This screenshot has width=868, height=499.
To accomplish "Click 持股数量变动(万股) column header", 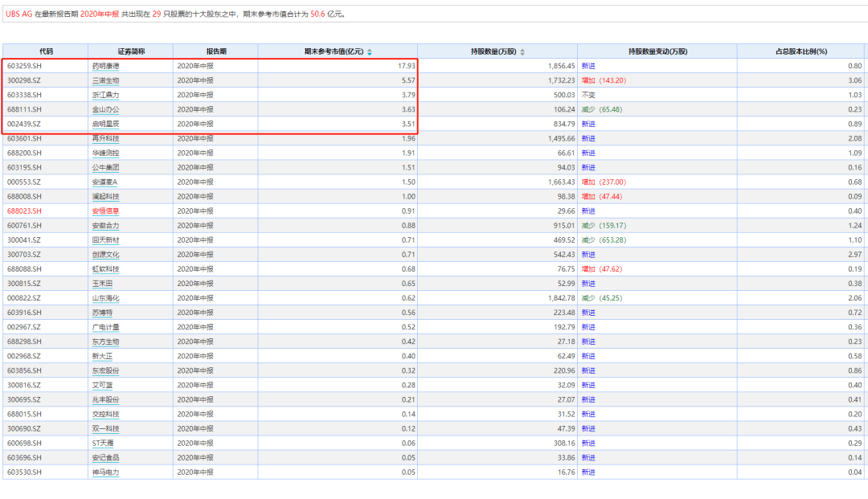I will (657, 51).
